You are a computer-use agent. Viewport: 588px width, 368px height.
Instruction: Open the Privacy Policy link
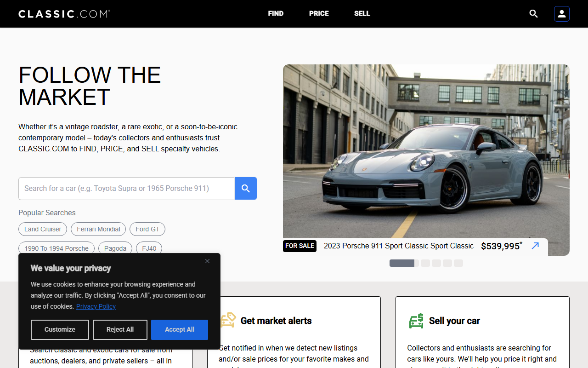coord(96,306)
